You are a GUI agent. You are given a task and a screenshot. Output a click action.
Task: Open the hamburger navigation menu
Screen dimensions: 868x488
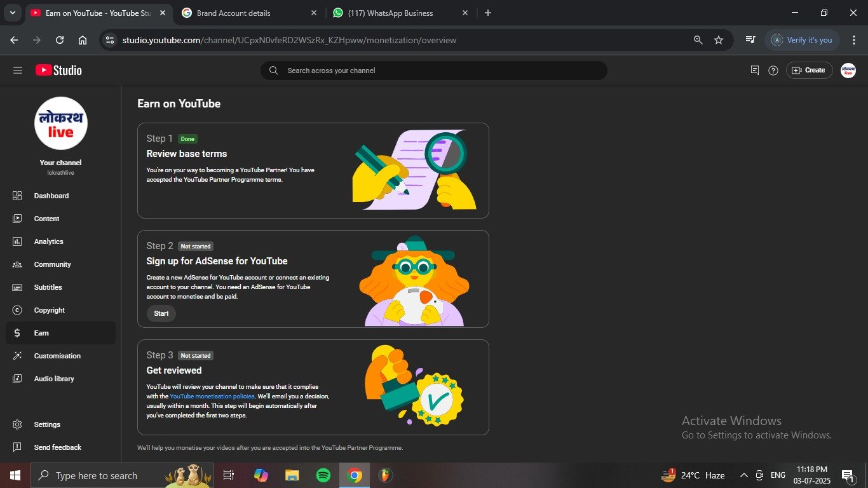(x=18, y=71)
